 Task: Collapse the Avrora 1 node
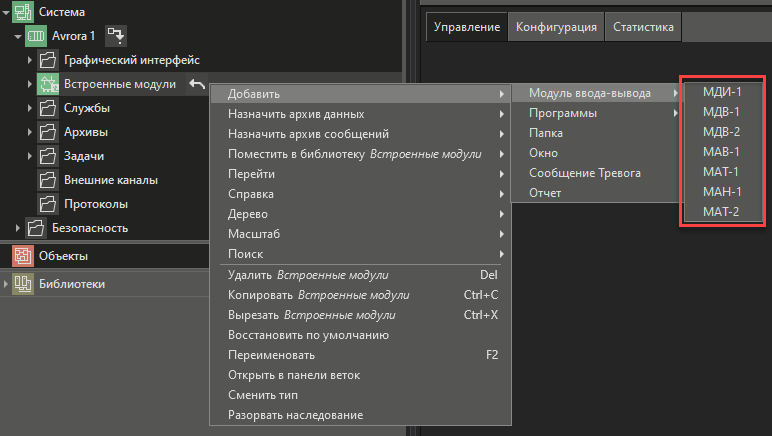[18, 36]
